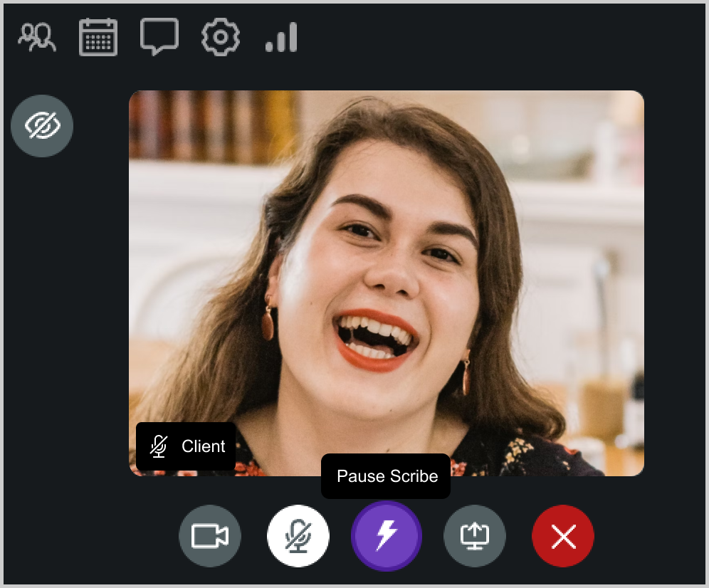This screenshot has width=709, height=588.
Task: Unmute your microphone using the white mic toggle
Action: point(298,536)
